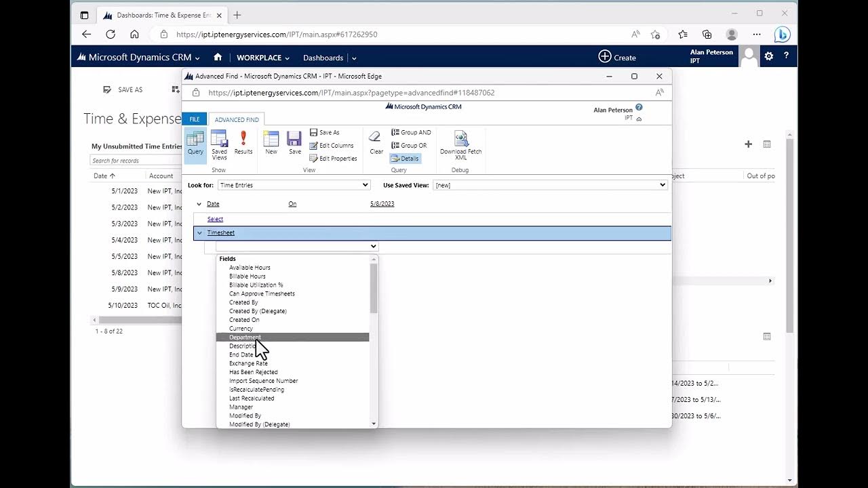Edit the 5/8/2023 date value
868x488 pixels.
382,204
